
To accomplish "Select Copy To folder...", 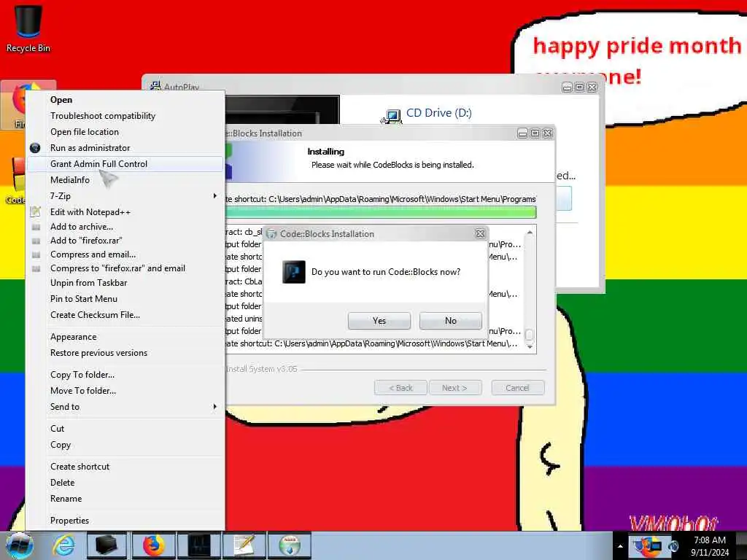I will coord(125,375).
